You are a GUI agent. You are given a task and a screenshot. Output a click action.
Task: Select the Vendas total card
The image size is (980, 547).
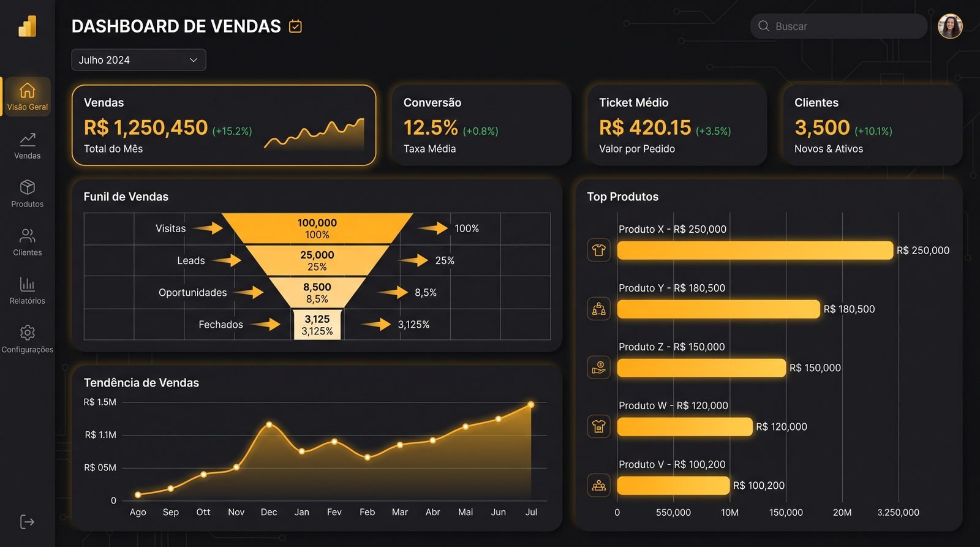(224, 125)
